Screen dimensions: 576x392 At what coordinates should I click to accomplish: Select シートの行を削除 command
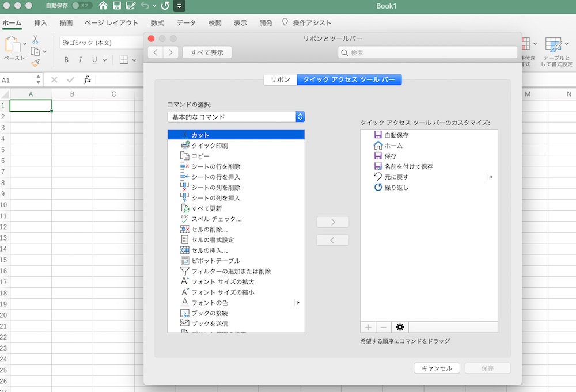tap(236, 166)
